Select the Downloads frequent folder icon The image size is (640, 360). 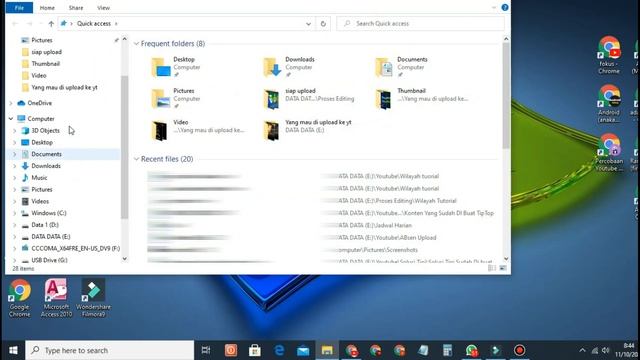pyautogui.click(x=272, y=67)
